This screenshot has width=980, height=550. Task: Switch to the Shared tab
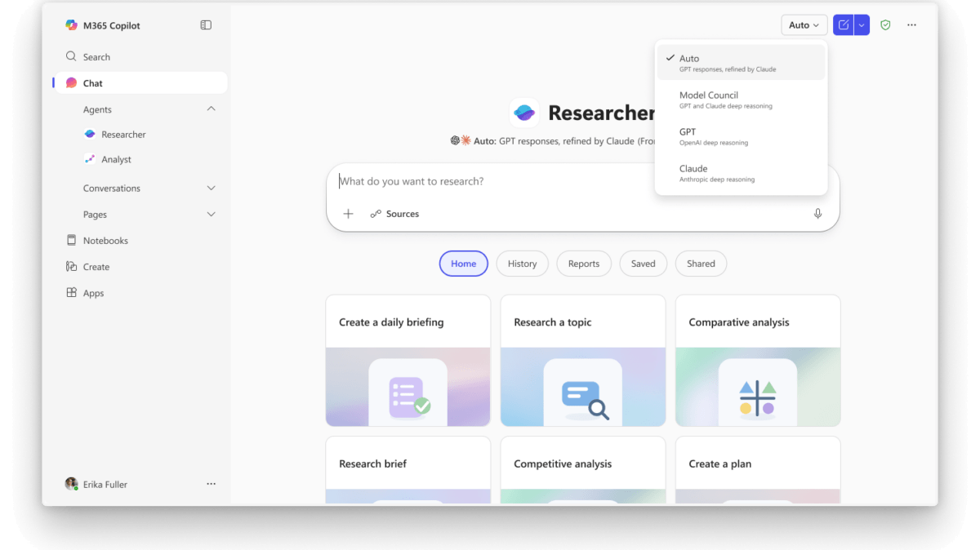pos(701,264)
